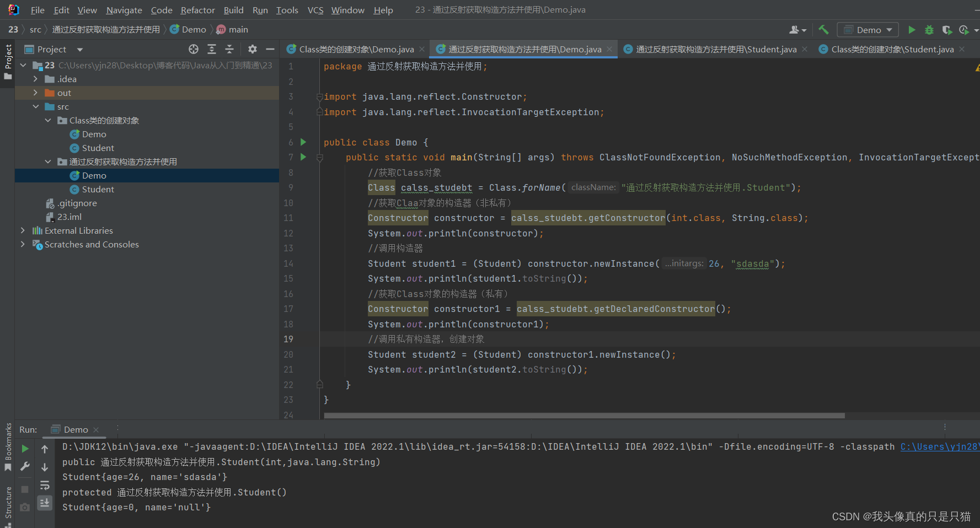Screen dimensions: 980x528
Task: Click Run panel options vertical dots
Action: (945, 427)
